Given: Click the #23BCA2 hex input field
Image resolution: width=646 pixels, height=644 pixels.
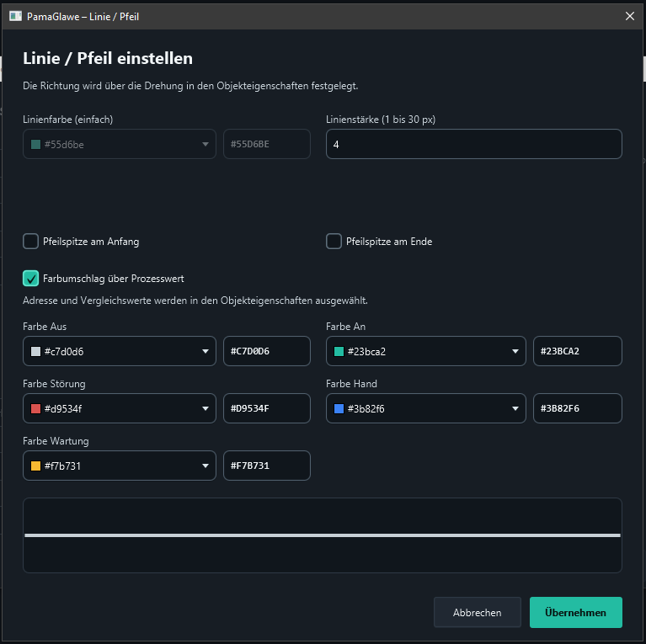Looking at the screenshot, I should (x=577, y=351).
